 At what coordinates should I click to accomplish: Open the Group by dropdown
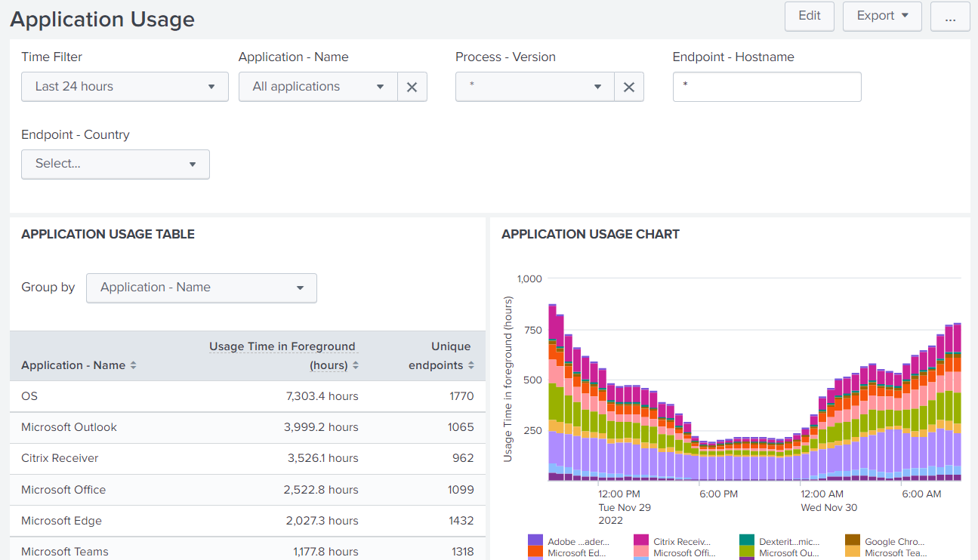(202, 288)
